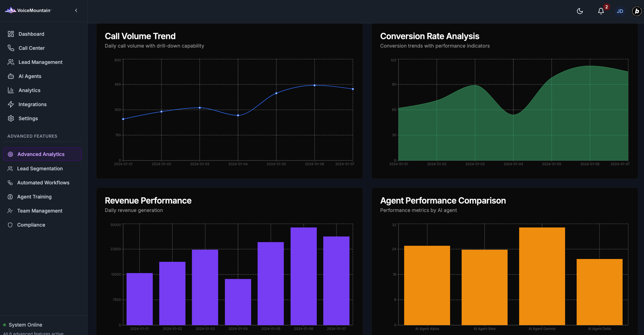Select the AI Agents robot icon

[x=11, y=76]
